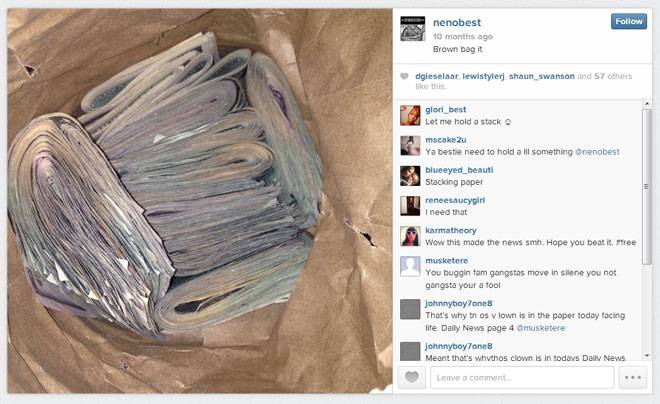Click nenobest profile avatar picture
This screenshot has width=660, height=404.
pos(412,28)
